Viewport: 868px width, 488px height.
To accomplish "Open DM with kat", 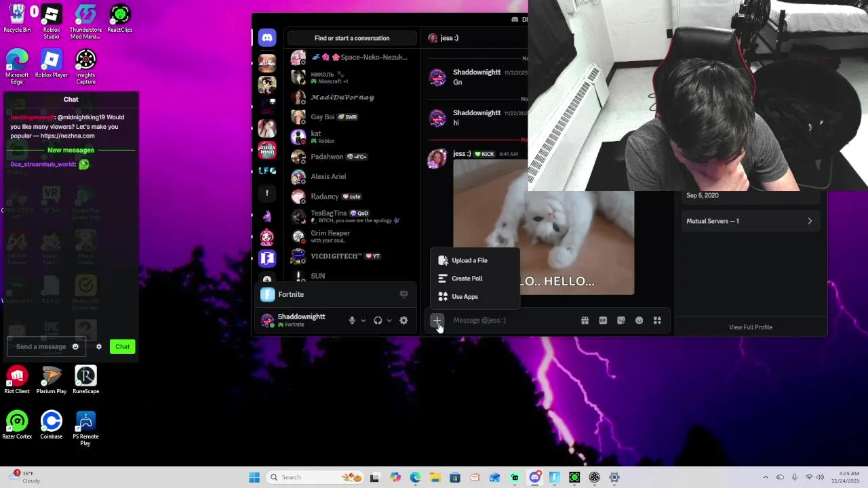I will coord(353,137).
